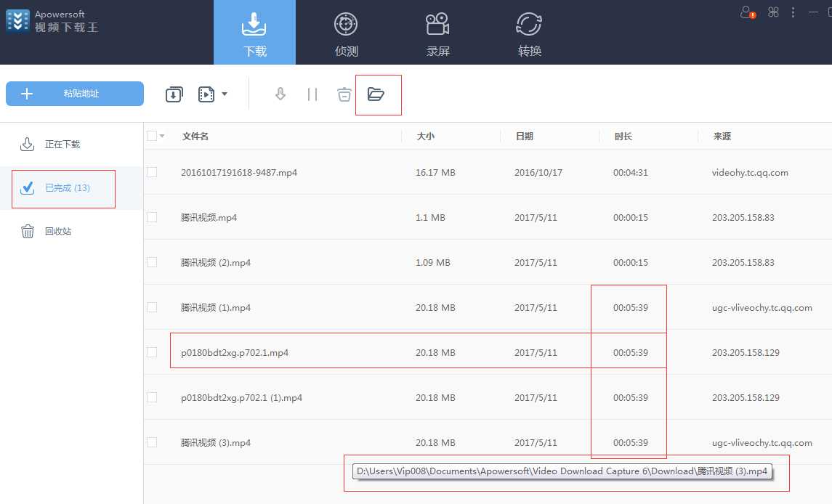
Task: Sort by the 大小 column header
Action: pos(426,137)
